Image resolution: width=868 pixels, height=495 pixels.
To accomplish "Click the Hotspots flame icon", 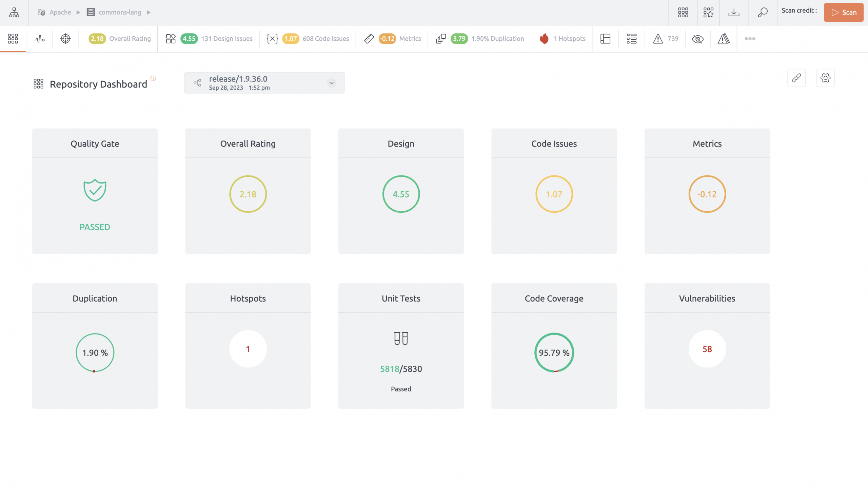I will (544, 38).
